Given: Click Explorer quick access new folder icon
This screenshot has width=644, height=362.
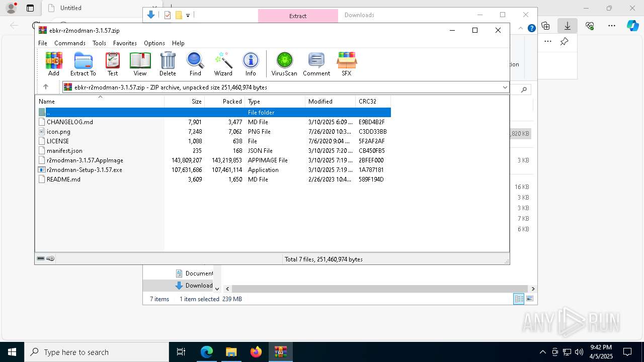Looking at the screenshot, I should click(x=179, y=15).
